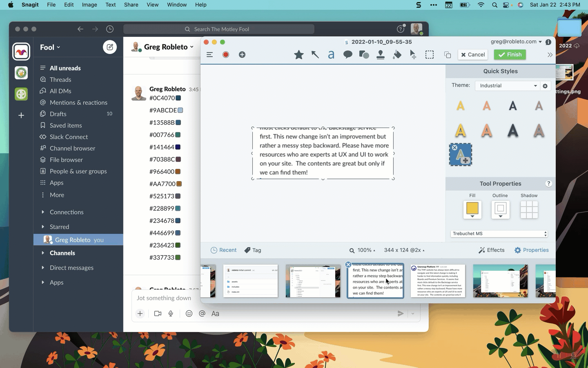Select the Callout speech bubble tool
Image resolution: width=588 pixels, height=368 pixels.
click(x=348, y=55)
